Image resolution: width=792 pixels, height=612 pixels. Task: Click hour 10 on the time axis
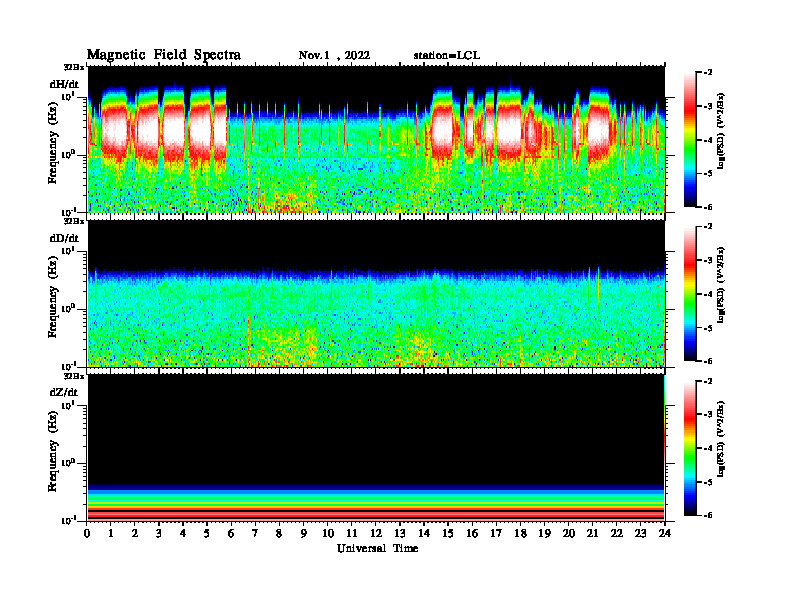[x=327, y=533]
